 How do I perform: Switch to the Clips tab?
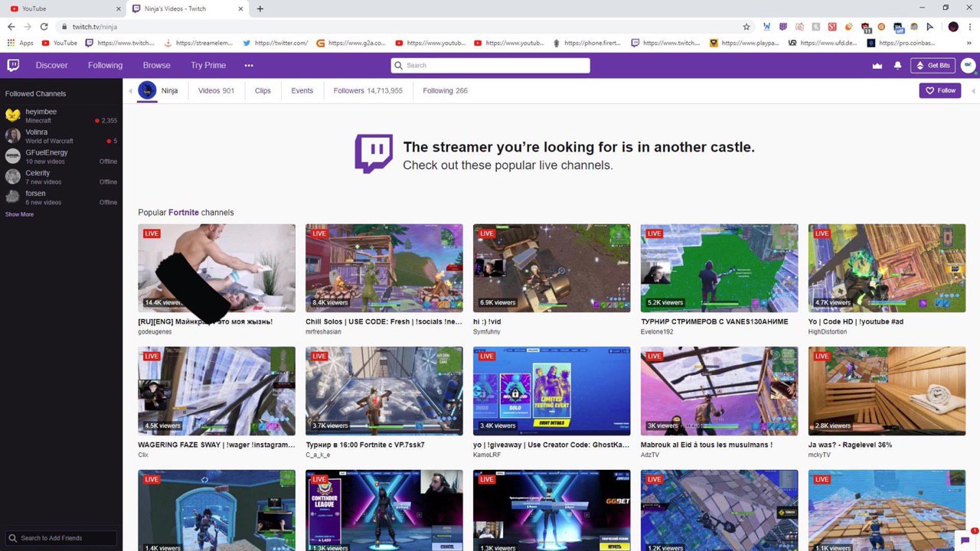(x=263, y=90)
